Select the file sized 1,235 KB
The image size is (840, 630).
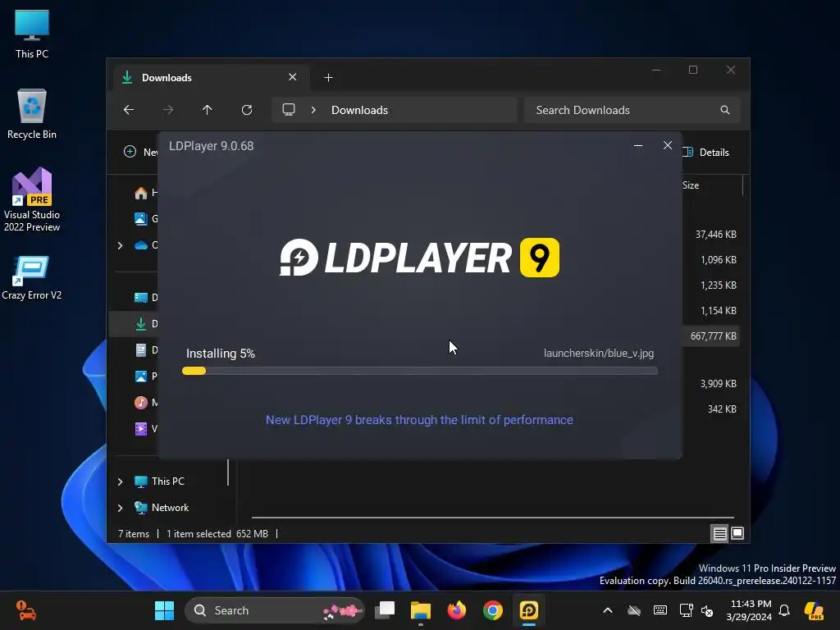pyautogui.click(x=719, y=285)
